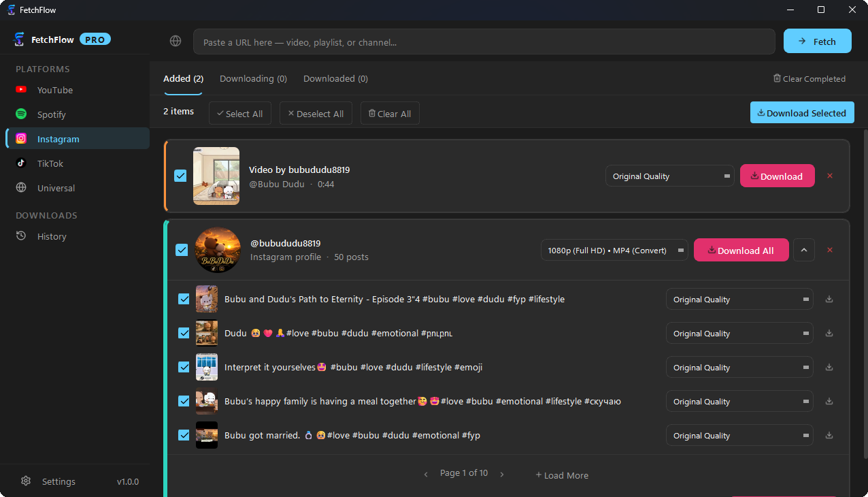Viewport: 868px width, 497px height.
Task: Click the 'Bubu got married' post thumbnail
Action: pyautogui.click(x=207, y=435)
